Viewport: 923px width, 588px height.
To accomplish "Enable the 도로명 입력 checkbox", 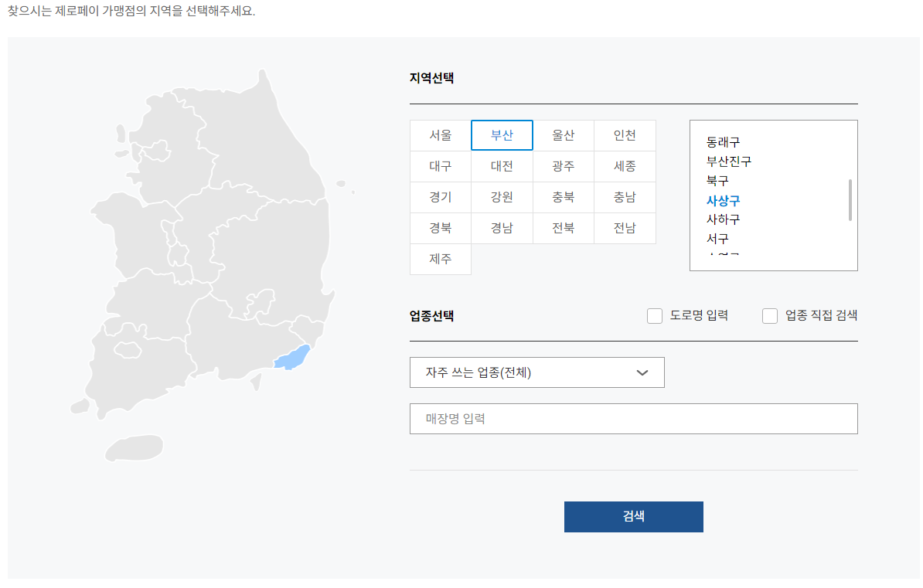I will tap(655, 316).
